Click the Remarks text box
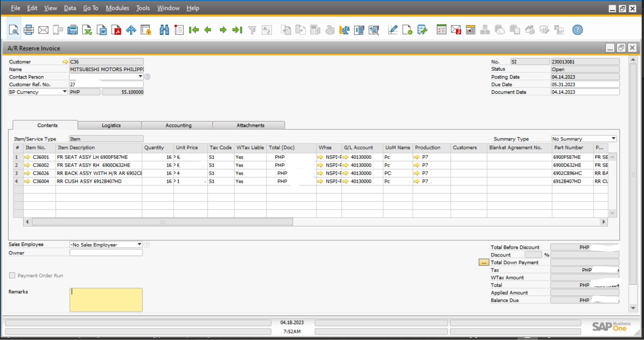Viewport: 644px width, 340px height. 106,300
